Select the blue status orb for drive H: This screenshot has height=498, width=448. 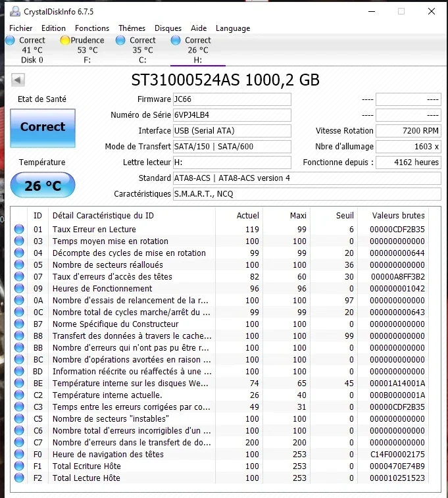pyautogui.click(x=176, y=40)
